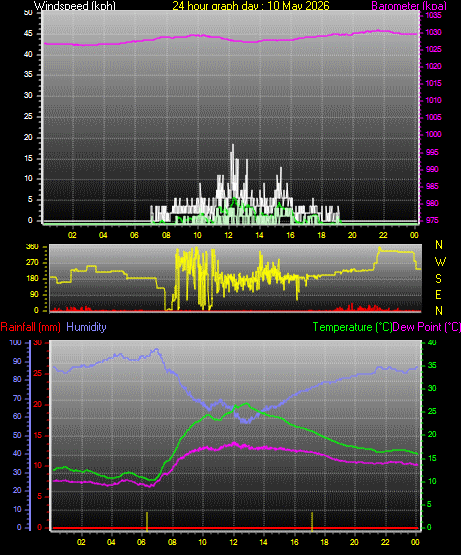Click 270 on the wind direction axis
The width and height of the screenshot is (461, 555).
(32, 263)
